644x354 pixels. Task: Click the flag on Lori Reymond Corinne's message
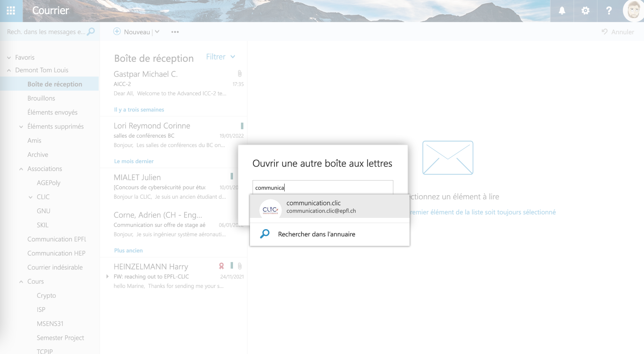pyautogui.click(x=242, y=126)
